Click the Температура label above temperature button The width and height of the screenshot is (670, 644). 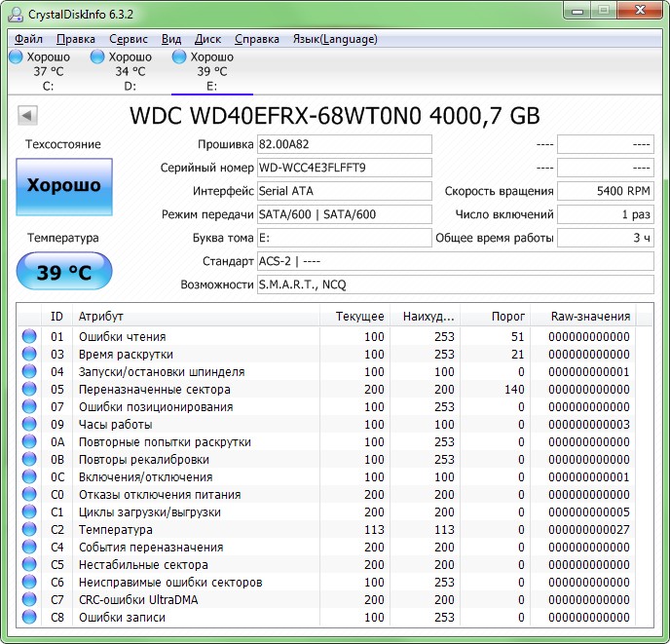(63, 238)
